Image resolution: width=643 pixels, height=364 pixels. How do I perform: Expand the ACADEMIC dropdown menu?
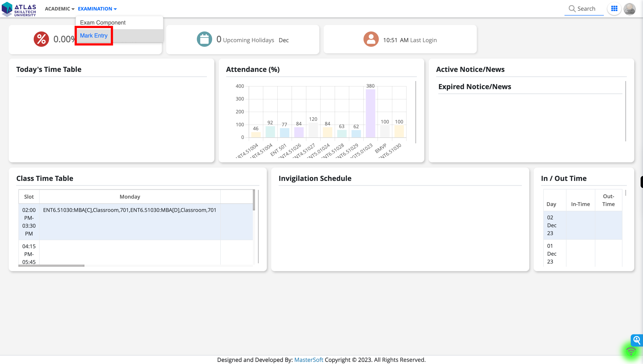[60, 8]
